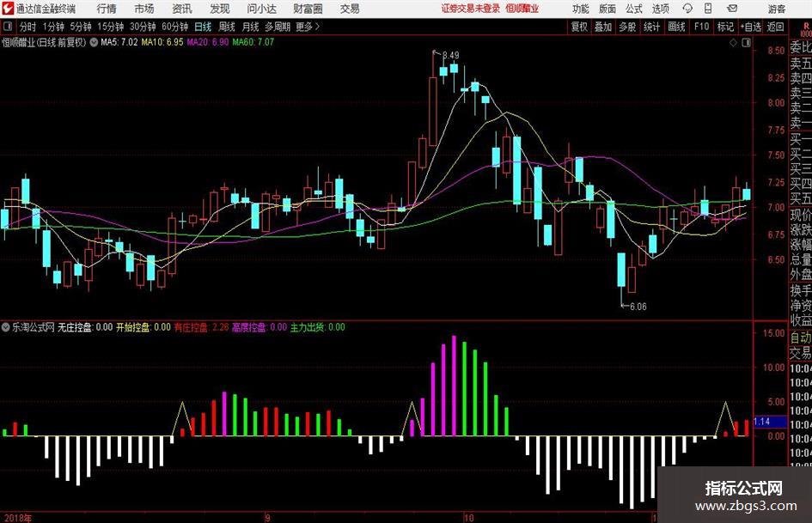Open the mail message icon
Screen dimensions: 812x523
coord(732,9)
